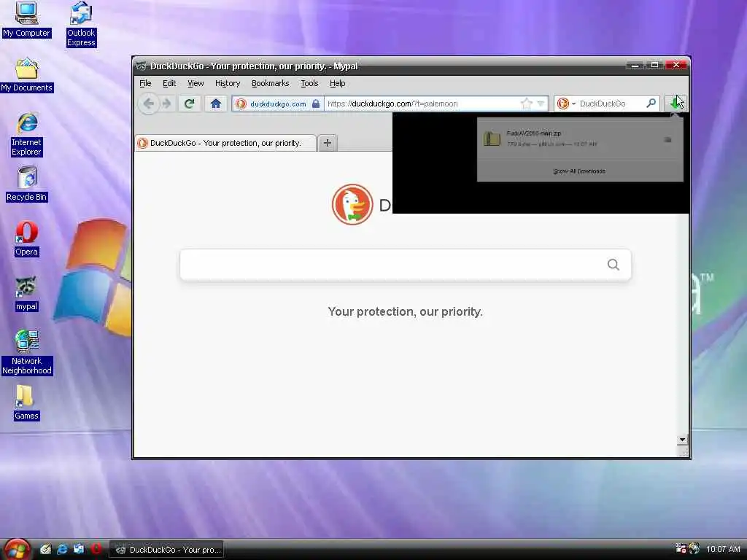The width and height of the screenshot is (747, 560).
Task: Open the Start menu orb
Action: (x=16, y=549)
